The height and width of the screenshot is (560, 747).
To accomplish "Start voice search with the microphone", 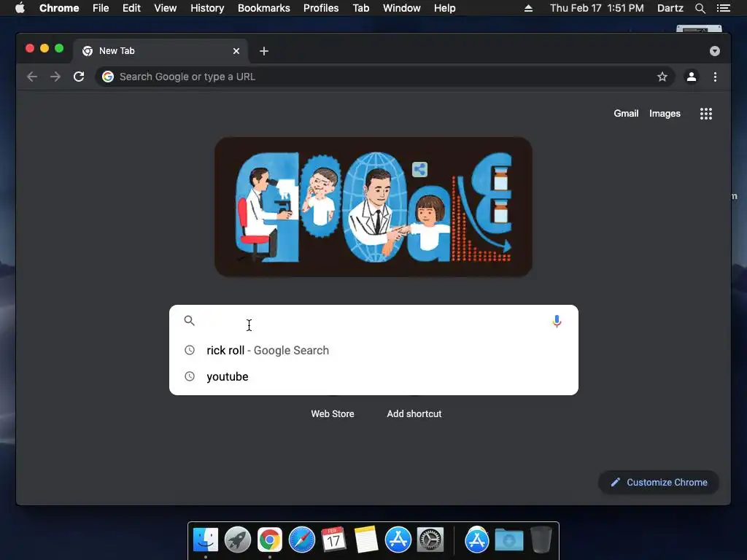I will coord(557,322).
